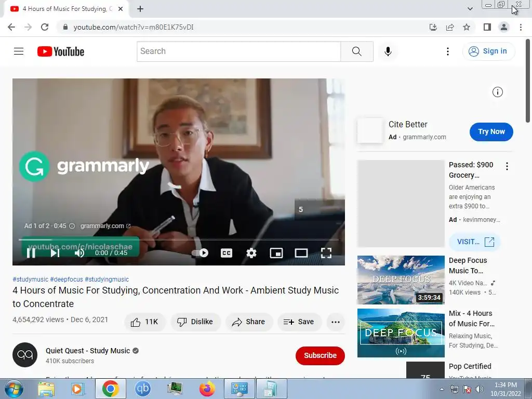Screen dimensions: 532x399
Task: Click the address bar URL
Action: (134, 27)
